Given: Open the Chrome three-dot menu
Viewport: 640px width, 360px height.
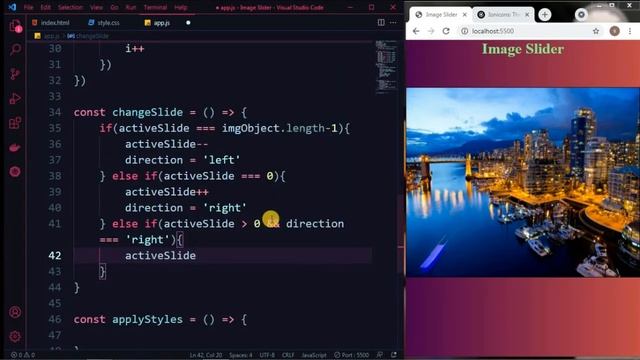Looking at the screenshot, I should (x=630, y=31).
